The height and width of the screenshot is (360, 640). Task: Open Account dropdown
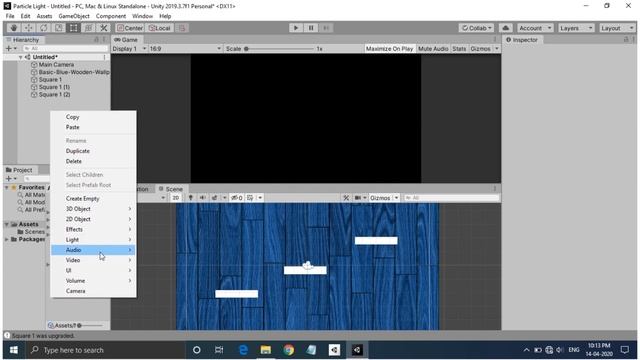pos(535,28)
